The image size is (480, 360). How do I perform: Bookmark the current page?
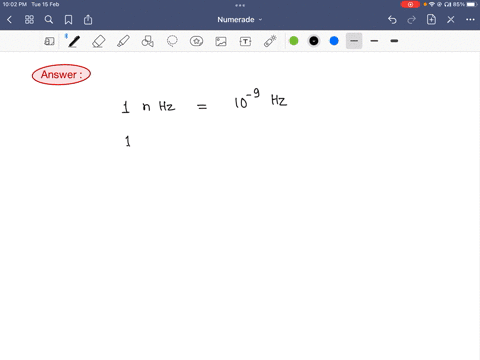pyautogui.click(x=68, y=20)
